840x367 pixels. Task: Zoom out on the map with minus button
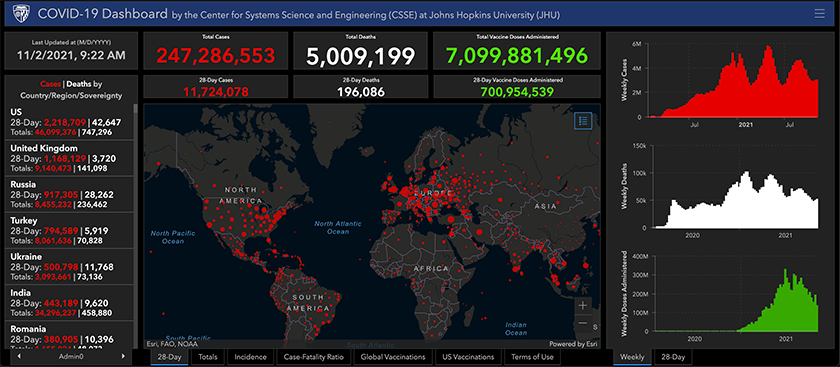coord(583,324)
